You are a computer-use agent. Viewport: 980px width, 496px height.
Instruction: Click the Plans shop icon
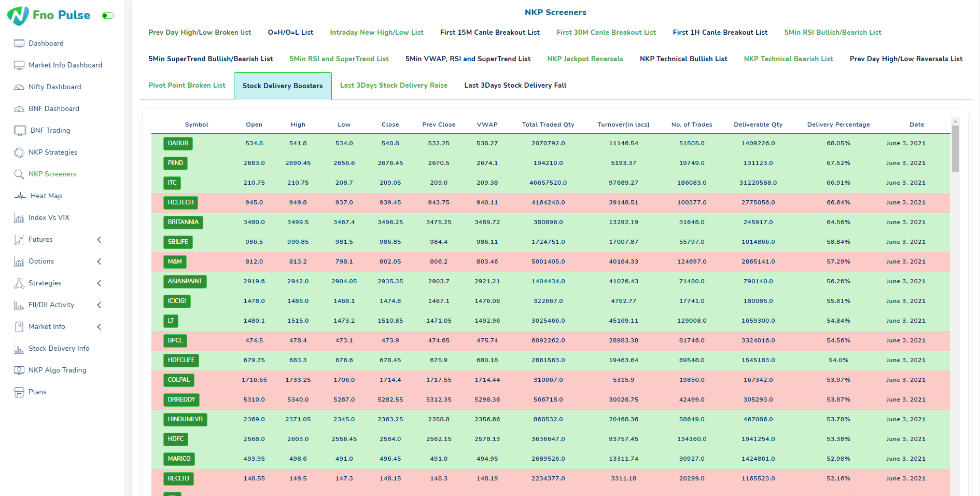19,392
